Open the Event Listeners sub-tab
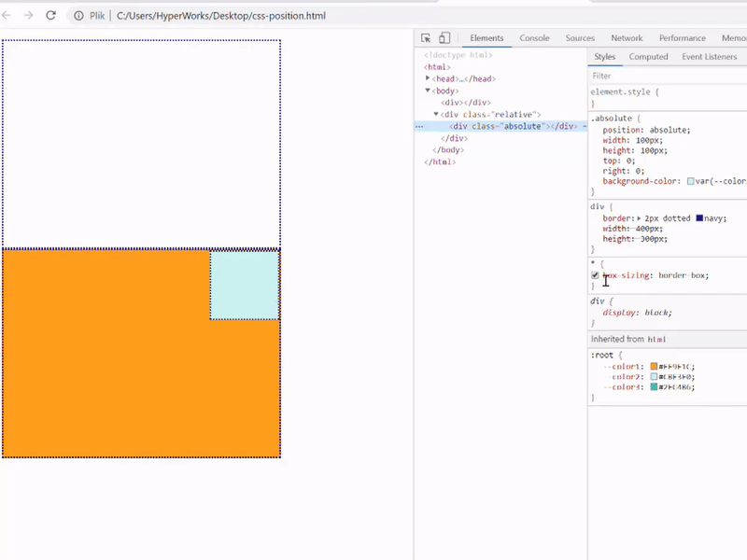Viewport: 747px width, 560px height. tap(710, 57)
